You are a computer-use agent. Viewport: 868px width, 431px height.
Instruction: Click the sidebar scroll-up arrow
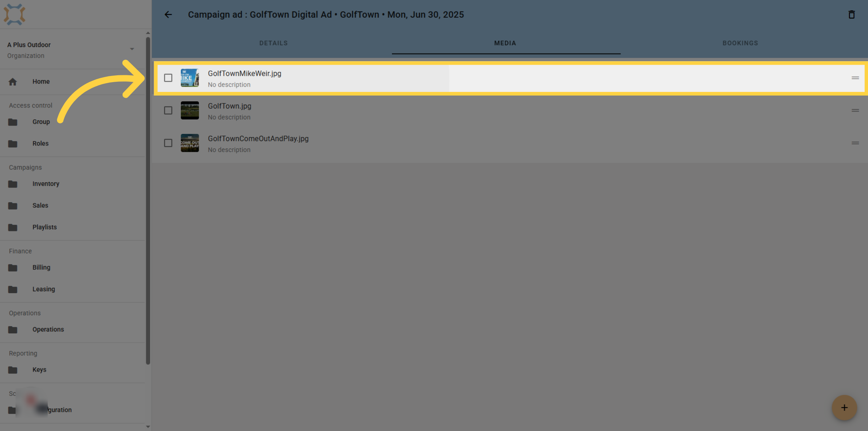[148, 33]
